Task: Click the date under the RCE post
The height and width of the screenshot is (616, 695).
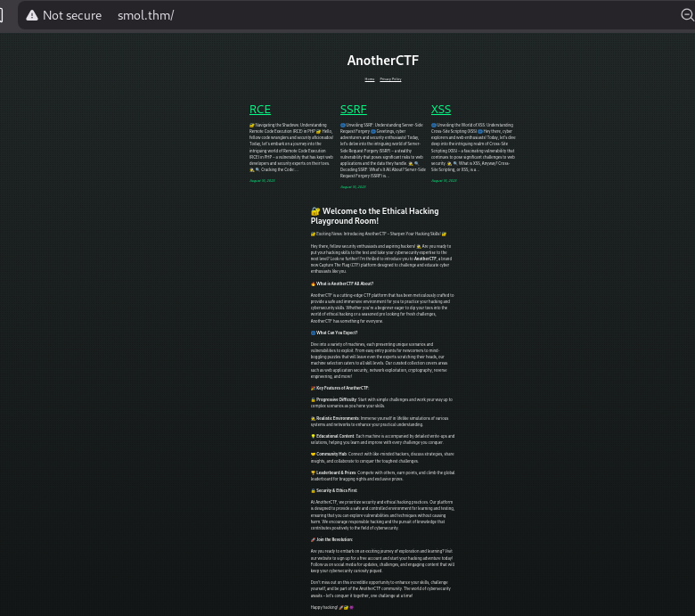Action: point(262,181)
